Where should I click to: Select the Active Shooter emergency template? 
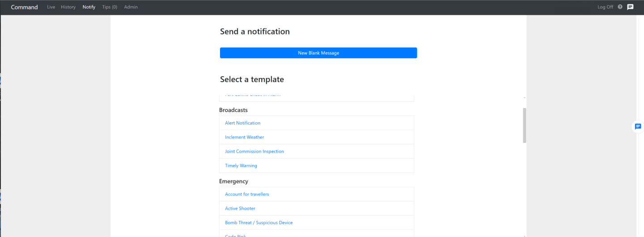click(x=240, y=208)
